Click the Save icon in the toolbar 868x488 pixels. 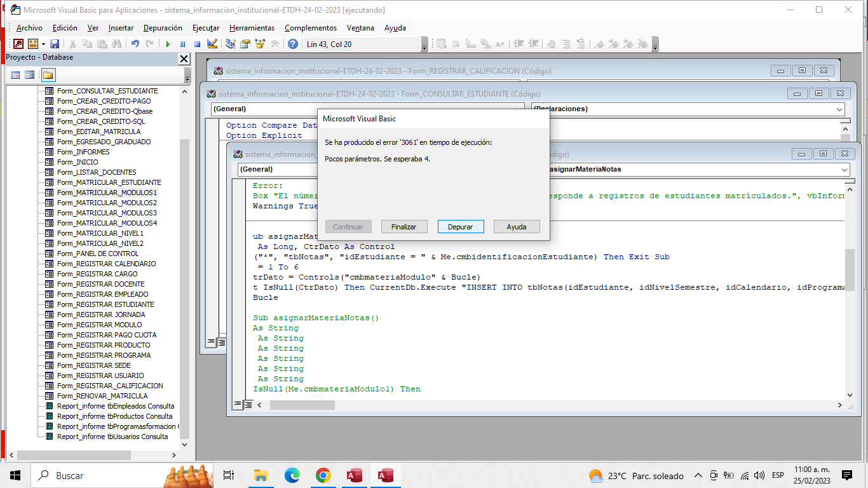(55, 44)
